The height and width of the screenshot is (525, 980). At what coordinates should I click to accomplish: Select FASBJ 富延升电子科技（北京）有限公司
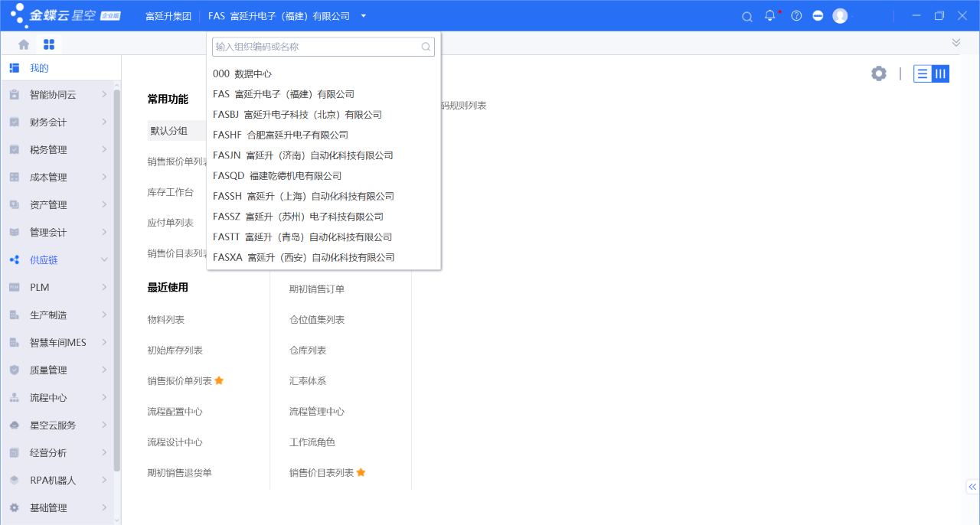pyautogui.click(x=297, y=115)
